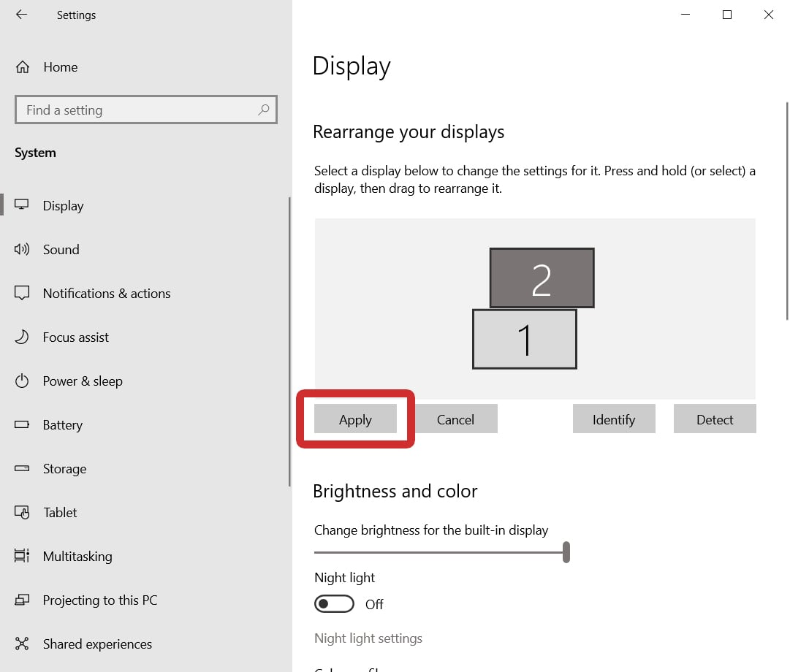Click the Find a setting search box

pyautogui.click(x=146, y=110)
